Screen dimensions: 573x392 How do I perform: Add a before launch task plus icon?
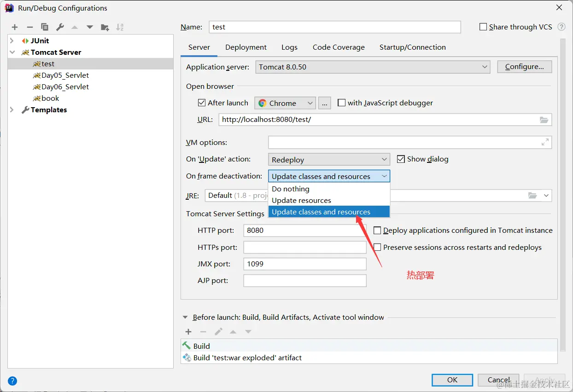(x=188, y=332)
